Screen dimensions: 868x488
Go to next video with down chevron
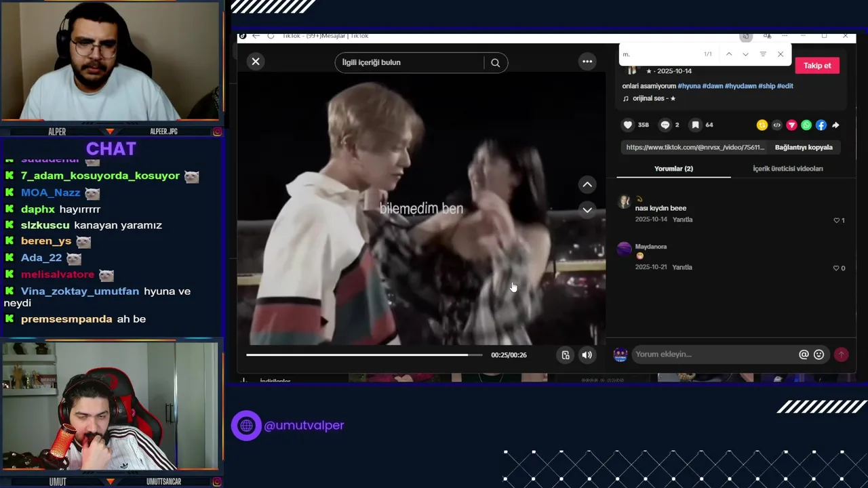tap(587, 210)
